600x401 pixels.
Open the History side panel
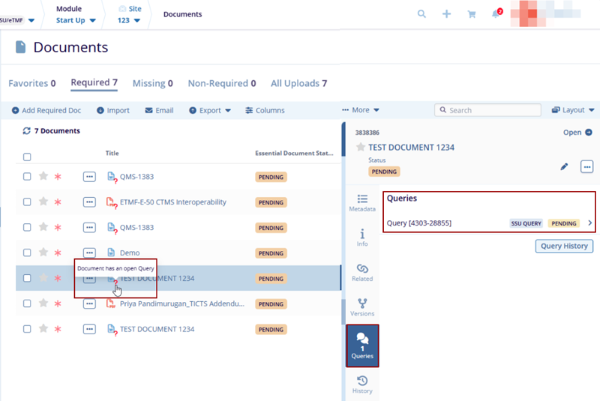click(362, 385)
